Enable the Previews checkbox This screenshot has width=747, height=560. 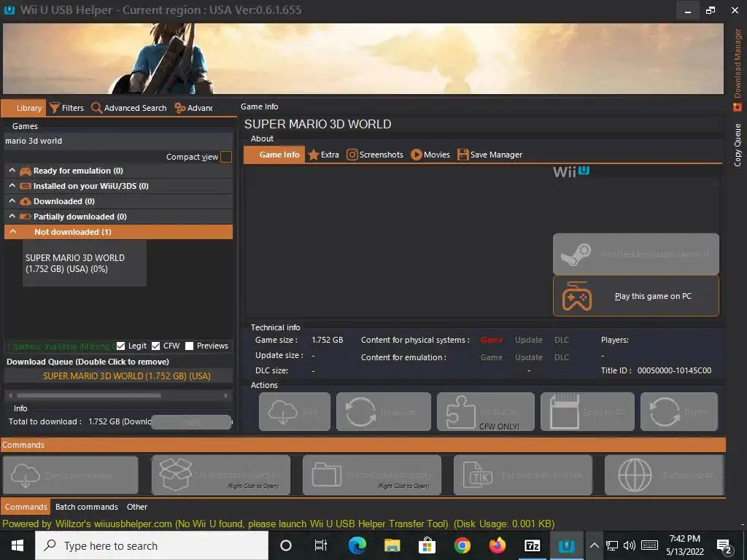coord(189,346)
